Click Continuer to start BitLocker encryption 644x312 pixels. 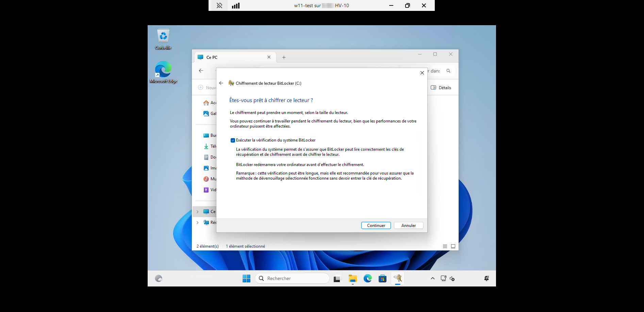tap(376, 226)
